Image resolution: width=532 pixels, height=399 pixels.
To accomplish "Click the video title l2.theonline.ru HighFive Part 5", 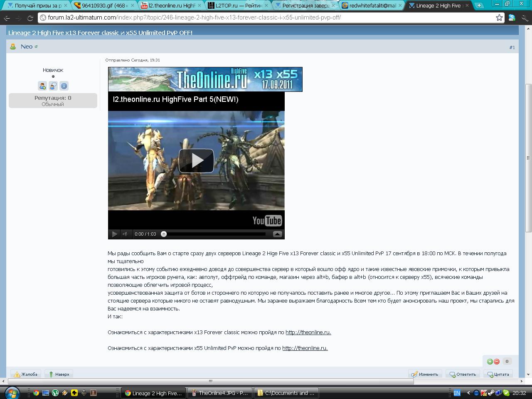I will pos(176,99).
